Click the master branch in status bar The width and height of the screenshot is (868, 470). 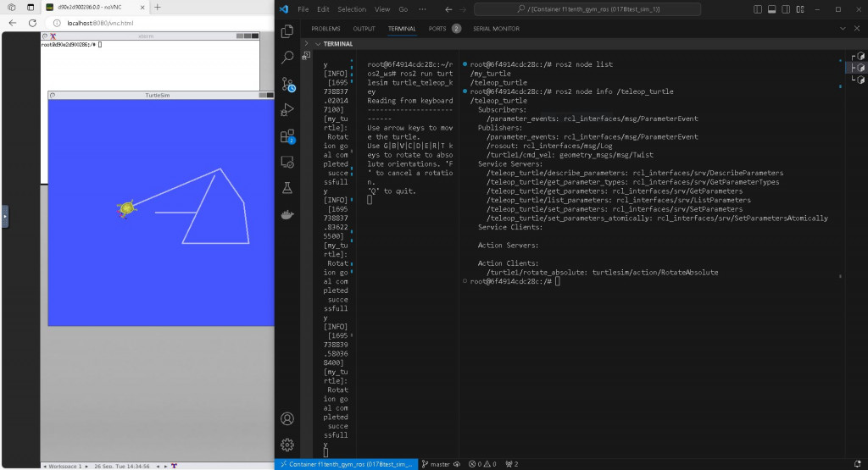pos(436,464)
